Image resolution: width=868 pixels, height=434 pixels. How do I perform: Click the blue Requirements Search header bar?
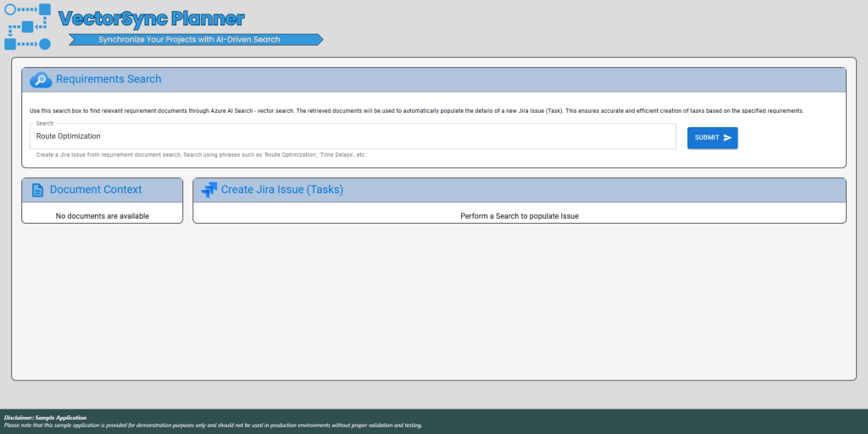(509, 80)
